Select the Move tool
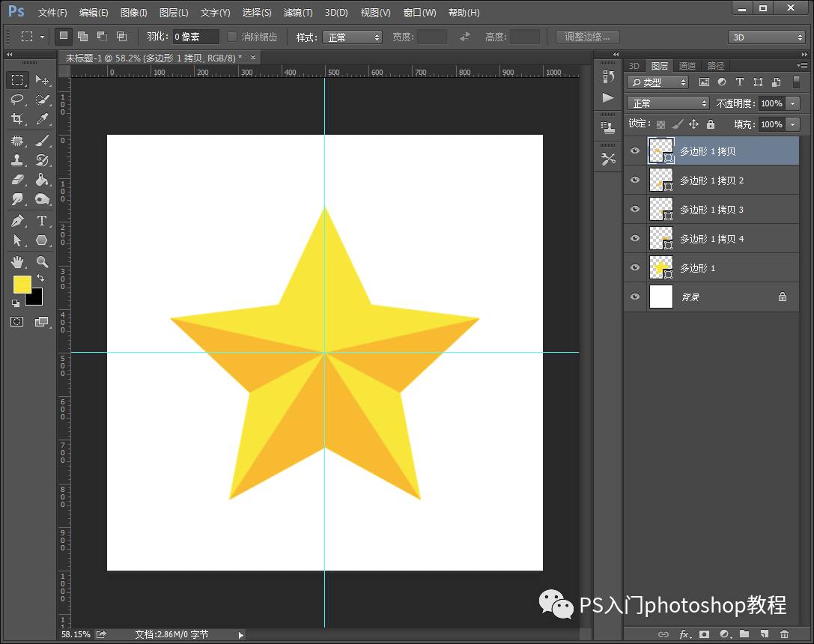814x644 pixels. point(42,80)
